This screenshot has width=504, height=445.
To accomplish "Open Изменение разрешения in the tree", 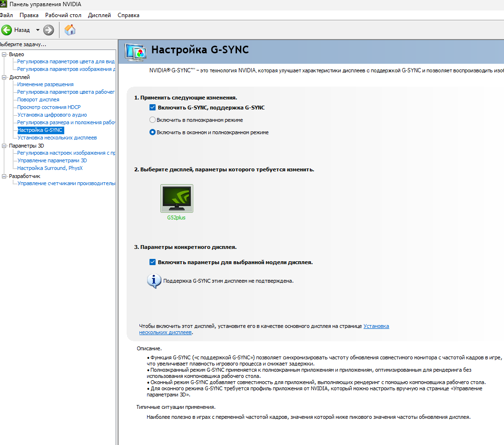I will click(45, 84).
